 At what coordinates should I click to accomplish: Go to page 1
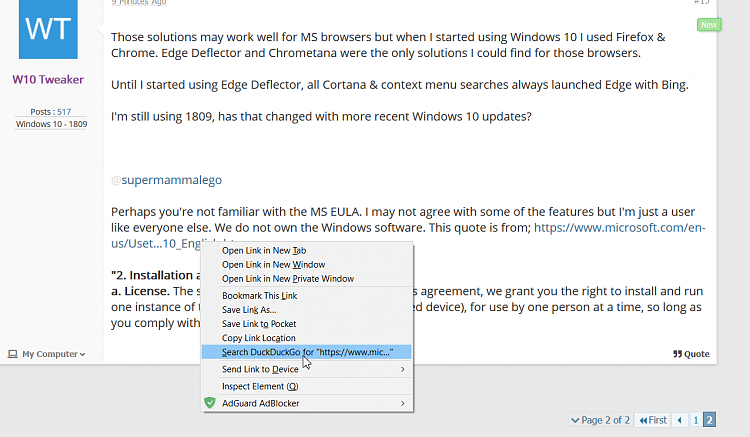(695, 420)
